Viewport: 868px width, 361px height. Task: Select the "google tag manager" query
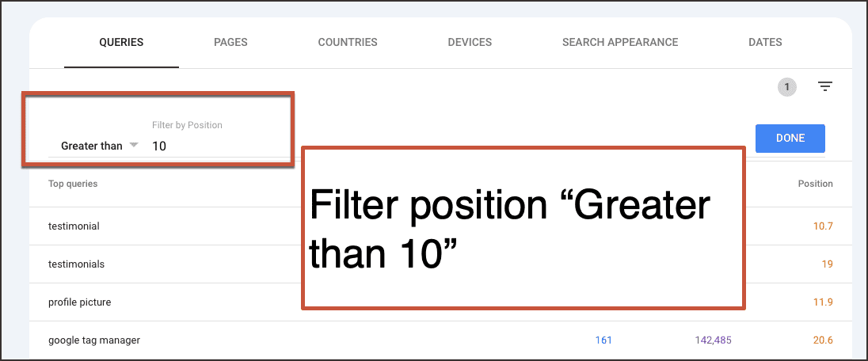pyautogui.click(x=94, y=340)
